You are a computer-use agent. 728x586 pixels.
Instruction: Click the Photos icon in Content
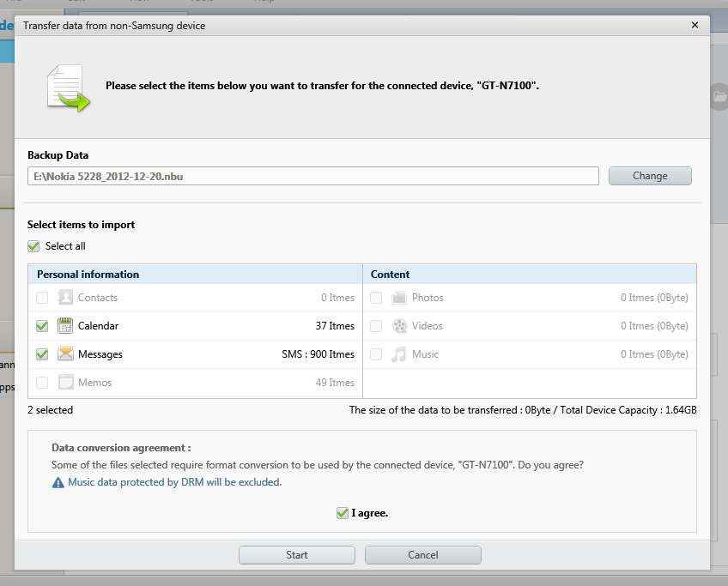coord(399,298)
